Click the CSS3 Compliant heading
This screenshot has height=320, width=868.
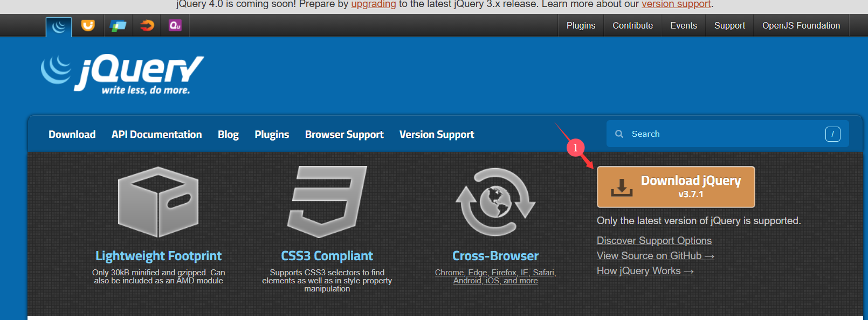pyautogui.click(x=327, y=256)
